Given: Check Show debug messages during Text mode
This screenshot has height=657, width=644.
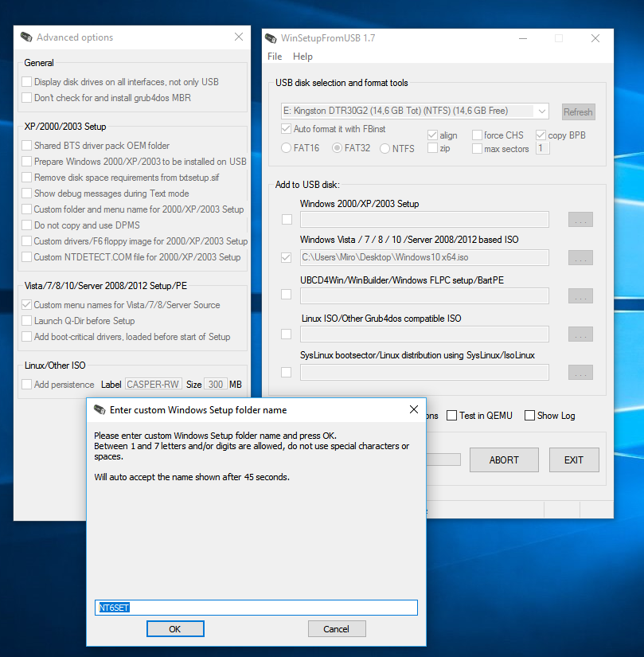Looking at the screenshot, I should tap(26, 194).
